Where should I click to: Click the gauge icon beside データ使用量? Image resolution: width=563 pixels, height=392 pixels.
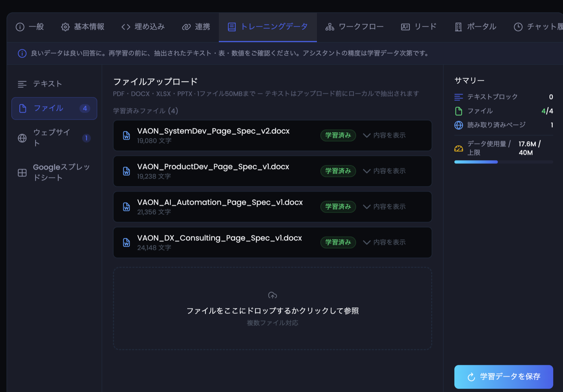pyautogui.click(x=458, y=148)
